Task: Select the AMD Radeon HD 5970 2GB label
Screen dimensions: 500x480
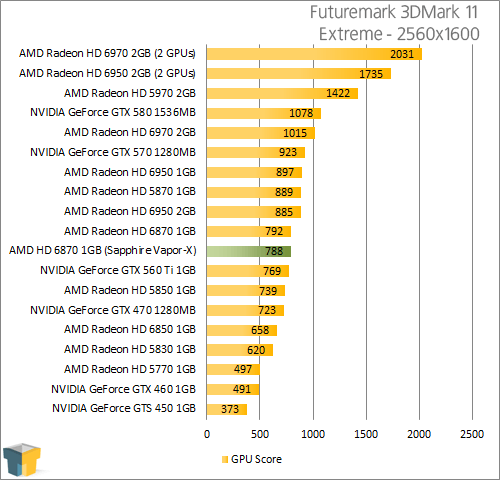Action: 130,93
